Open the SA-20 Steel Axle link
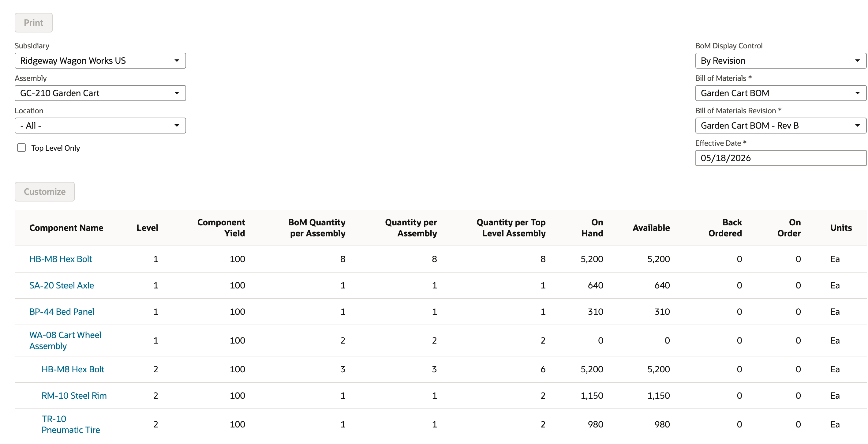868x444 pixels. 62,285
